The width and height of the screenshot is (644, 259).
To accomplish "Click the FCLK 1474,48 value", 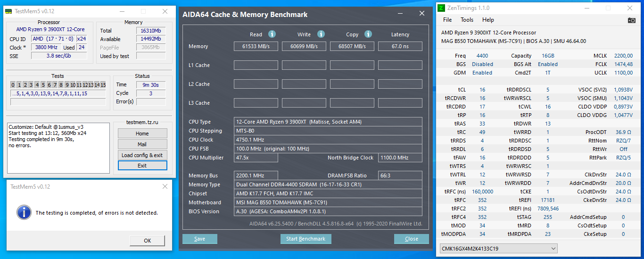I will [x=623, y=64].
